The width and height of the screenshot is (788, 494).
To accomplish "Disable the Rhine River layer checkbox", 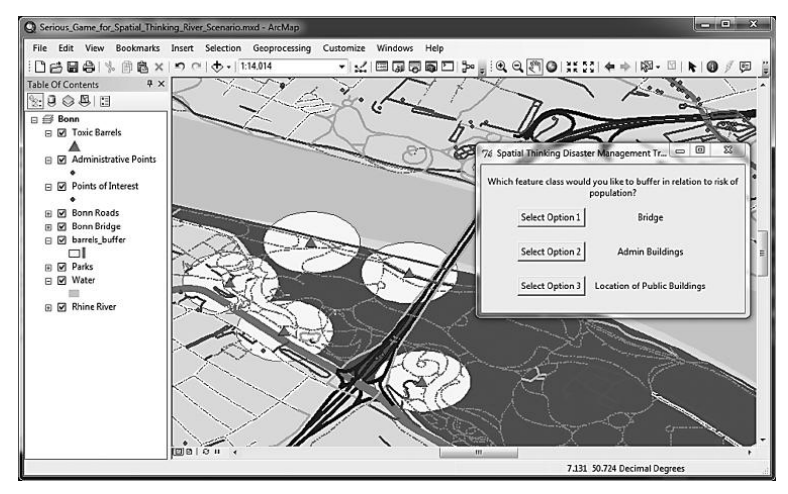I will click(62, 307).
